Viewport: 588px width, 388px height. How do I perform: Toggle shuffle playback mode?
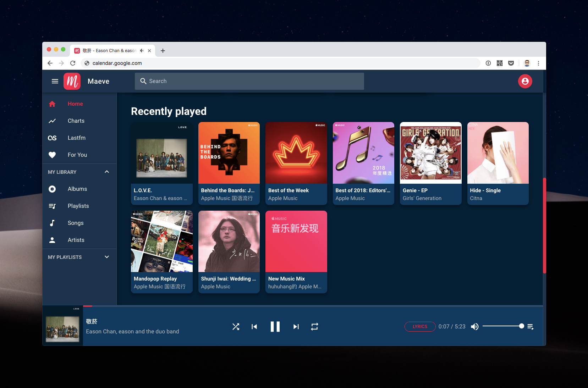click(x=236, y=326)
